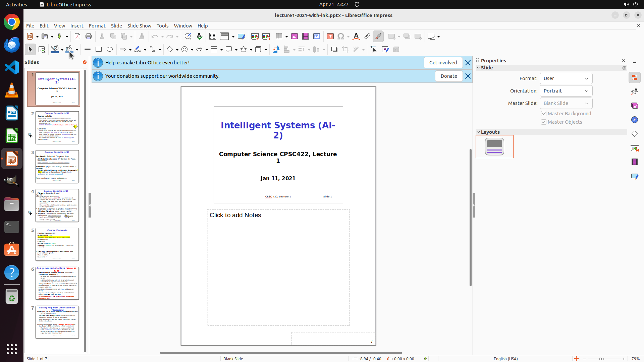Click the Donate button
This screenshot has height=362, width=644.
pos(448,76)
